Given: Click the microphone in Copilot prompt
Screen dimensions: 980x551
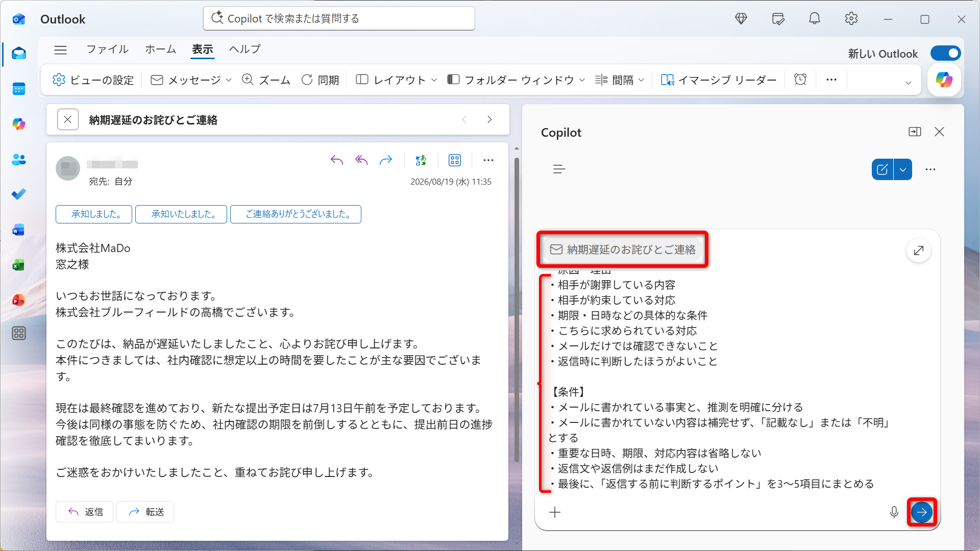Looking at the screenshot, I should point(894,512).
